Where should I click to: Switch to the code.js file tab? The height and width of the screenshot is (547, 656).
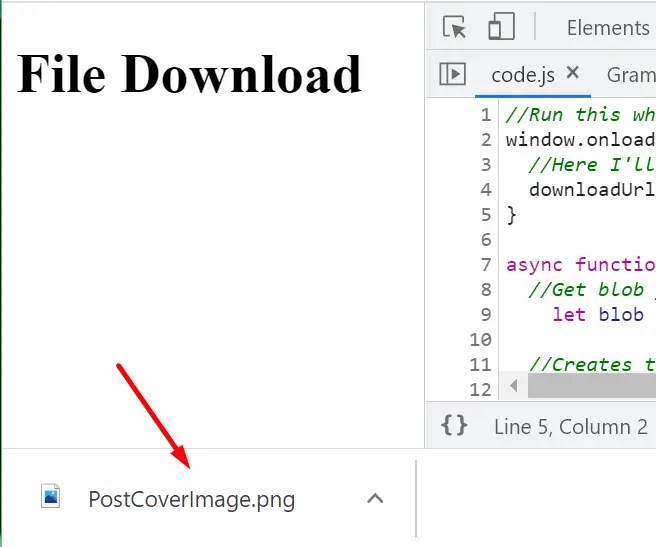click(x=523, y=75)
